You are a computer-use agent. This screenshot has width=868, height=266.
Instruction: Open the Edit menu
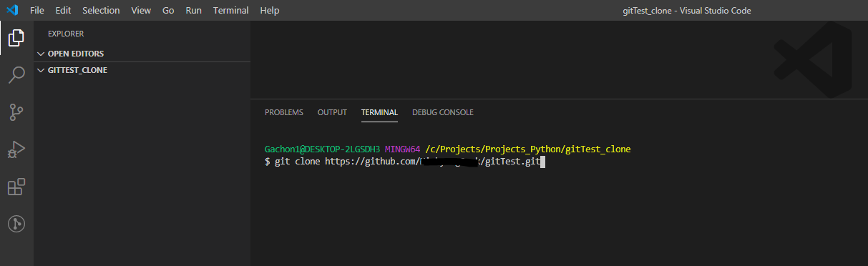pos(63,11)
